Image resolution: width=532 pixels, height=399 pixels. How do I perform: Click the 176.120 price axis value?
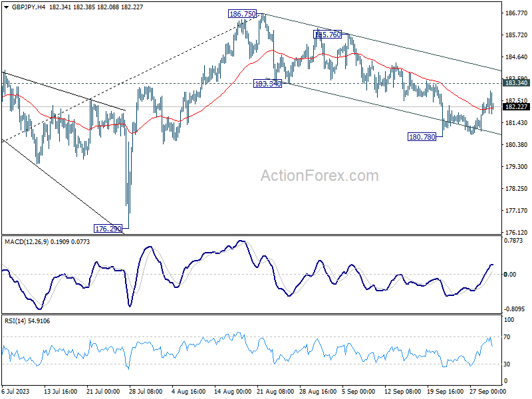(x=517, y=232)
